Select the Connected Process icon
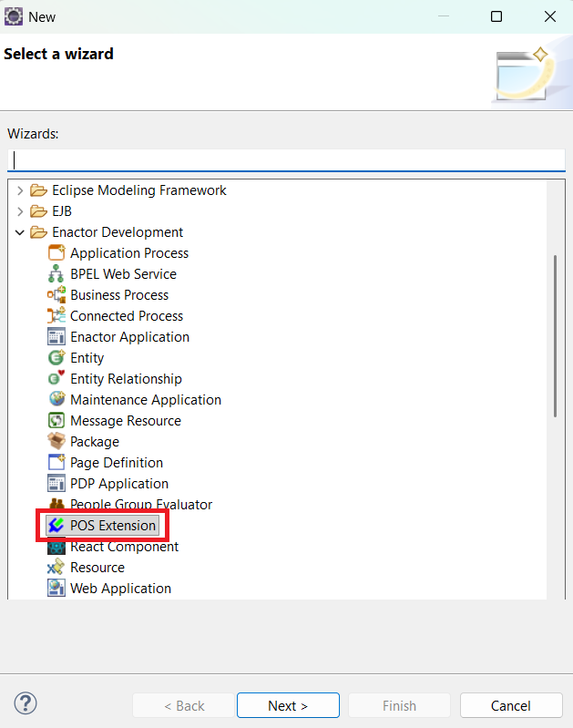Viewport: 573px width, 728px height. 56,316
